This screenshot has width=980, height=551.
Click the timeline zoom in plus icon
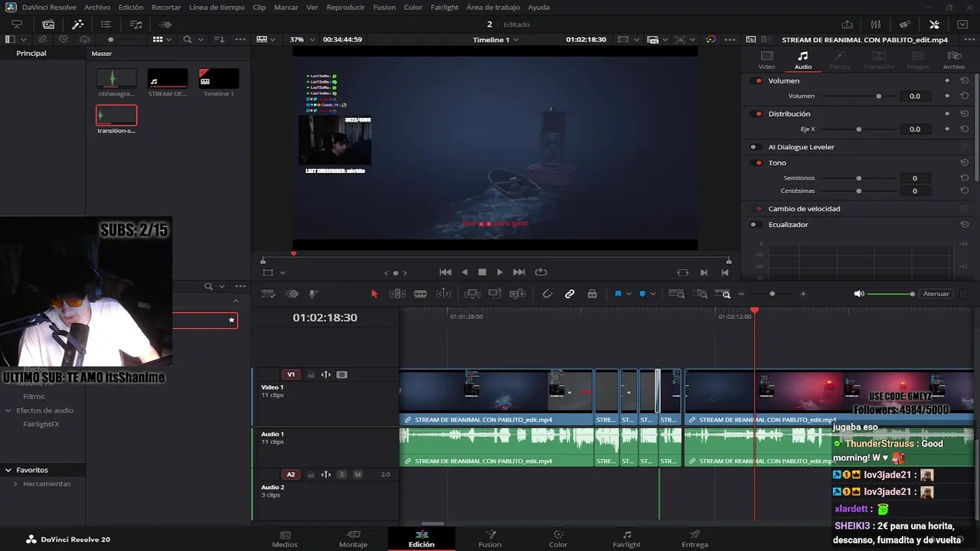[x=803, y=294]
